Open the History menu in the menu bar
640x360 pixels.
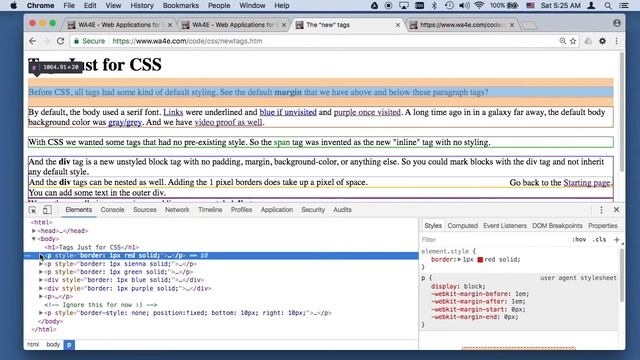(x=142, y=5)
